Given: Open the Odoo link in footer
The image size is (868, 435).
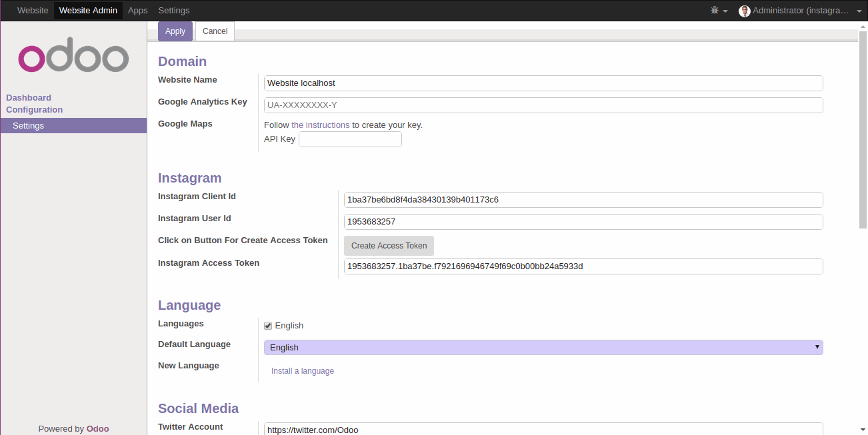Looking at the screenshot, I should (98, 429).
